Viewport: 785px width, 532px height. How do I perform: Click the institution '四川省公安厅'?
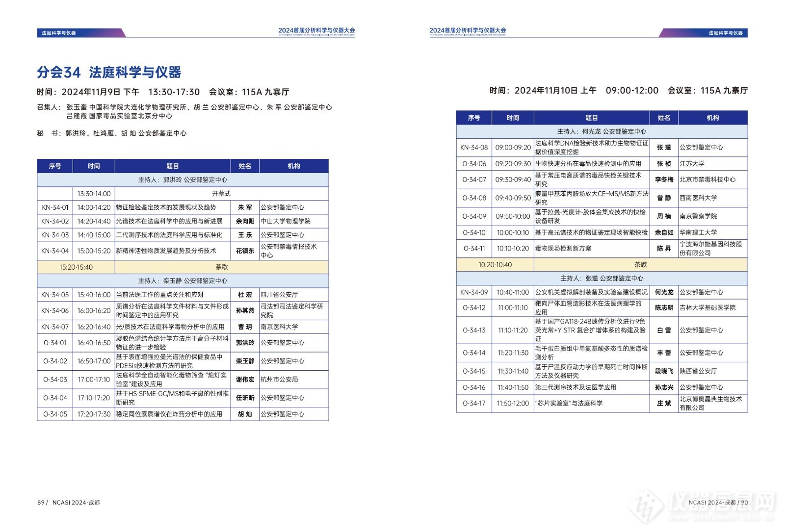tap(279, 295)
